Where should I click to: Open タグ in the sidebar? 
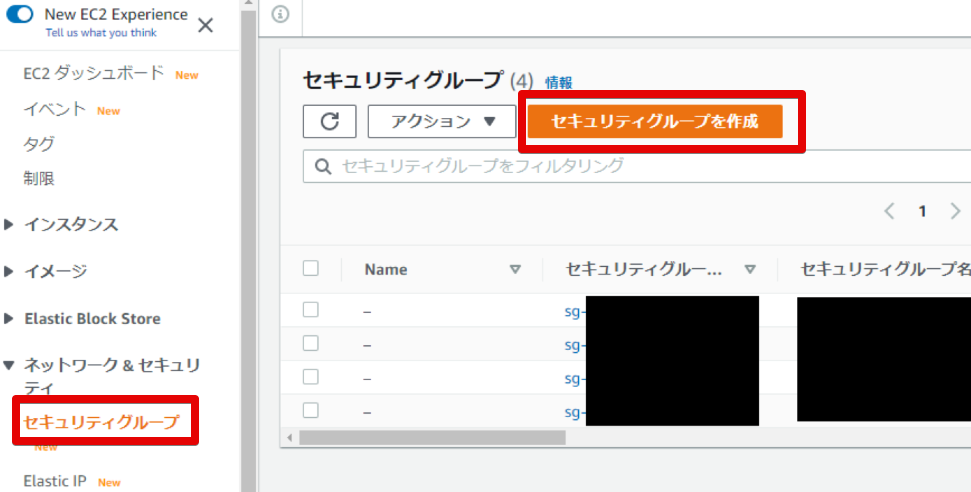click(39, 144)
